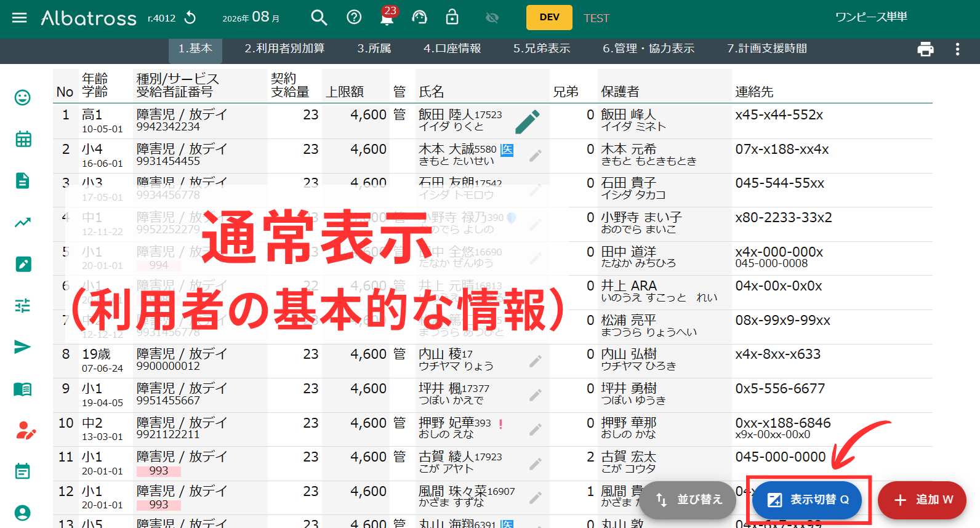Click guardian name 飯田 峰人
This screenshot has height=528, width=980.
tap(629, 114)
